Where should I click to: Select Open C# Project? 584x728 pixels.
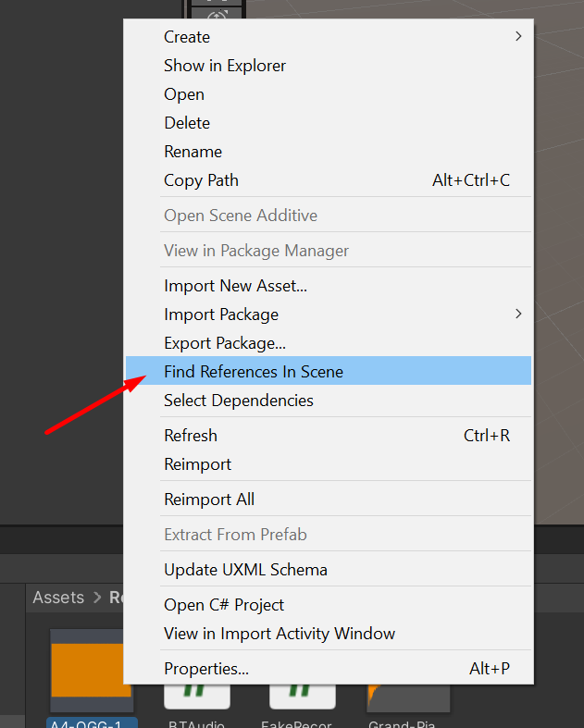click(x=224, y=605)
